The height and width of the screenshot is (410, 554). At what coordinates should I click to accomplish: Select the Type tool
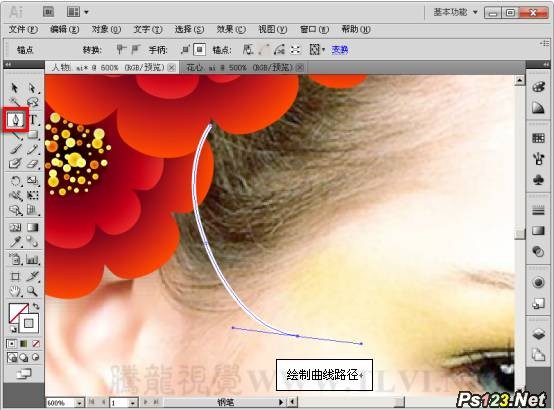pyautogui.click(x=33, y=120)
